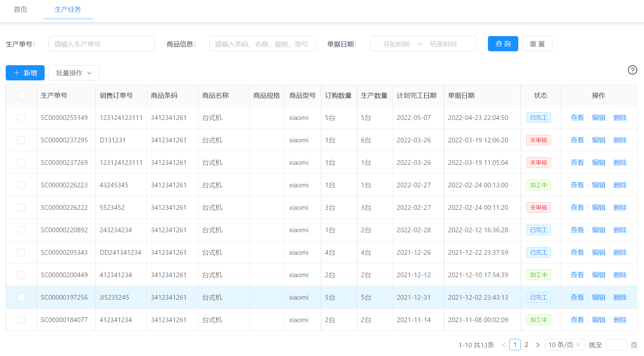Click the 1-10 共13条 total count text

[x=477, y=345]
